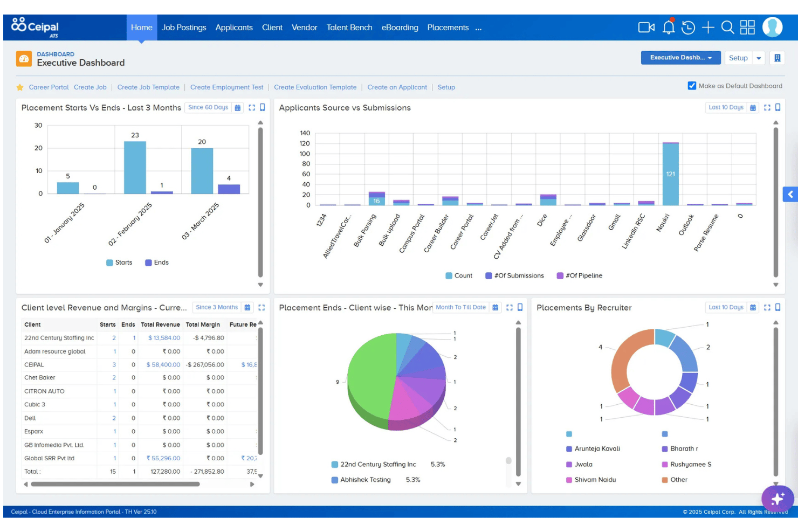Open the arrow dropdown next to Setup

(x=759, y=58)
